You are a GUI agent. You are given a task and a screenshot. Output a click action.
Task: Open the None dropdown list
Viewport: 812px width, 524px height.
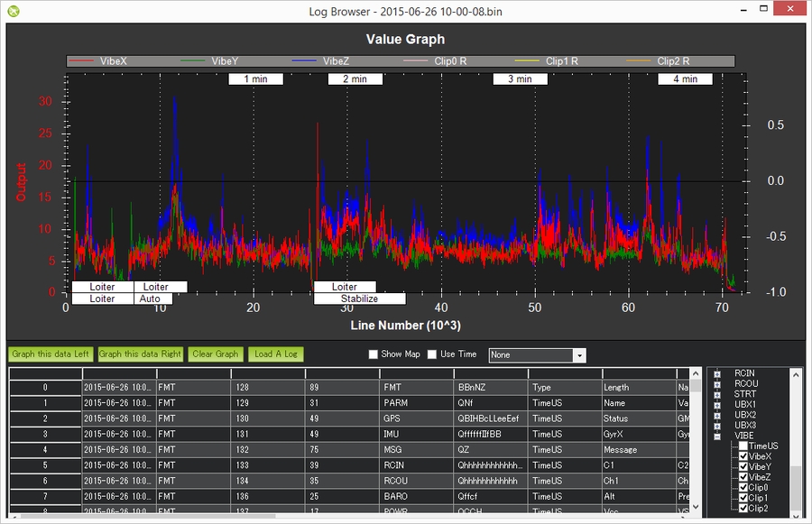coord(579,355)
